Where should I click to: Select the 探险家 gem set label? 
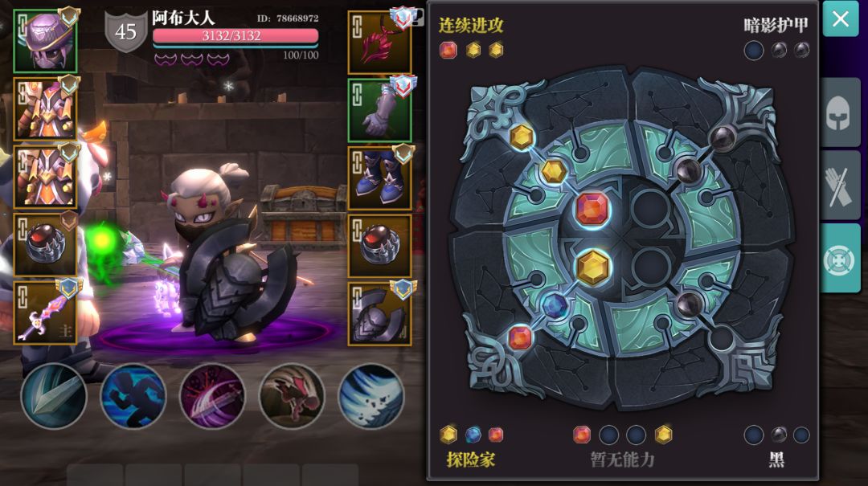[x=471, y=459]
